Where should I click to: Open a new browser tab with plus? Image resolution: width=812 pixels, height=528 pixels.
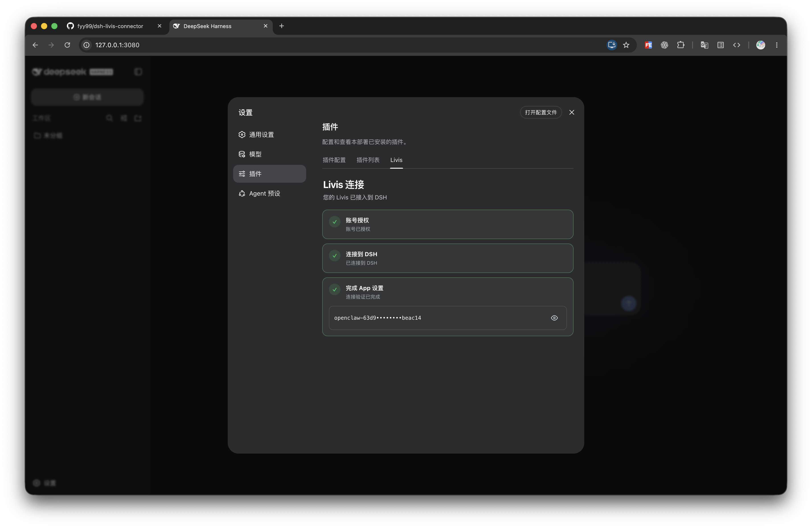(x=281, y=26)
